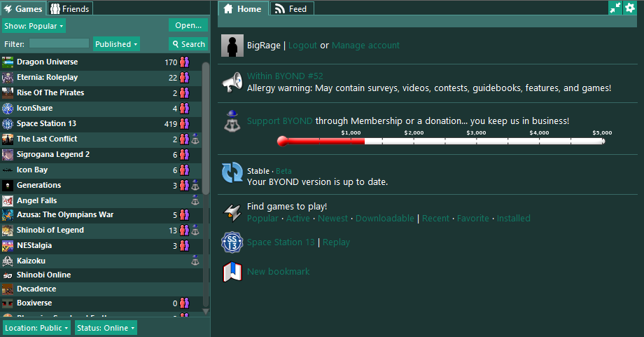
Task: Click the shrink window arrows icon
Action: 615,8
